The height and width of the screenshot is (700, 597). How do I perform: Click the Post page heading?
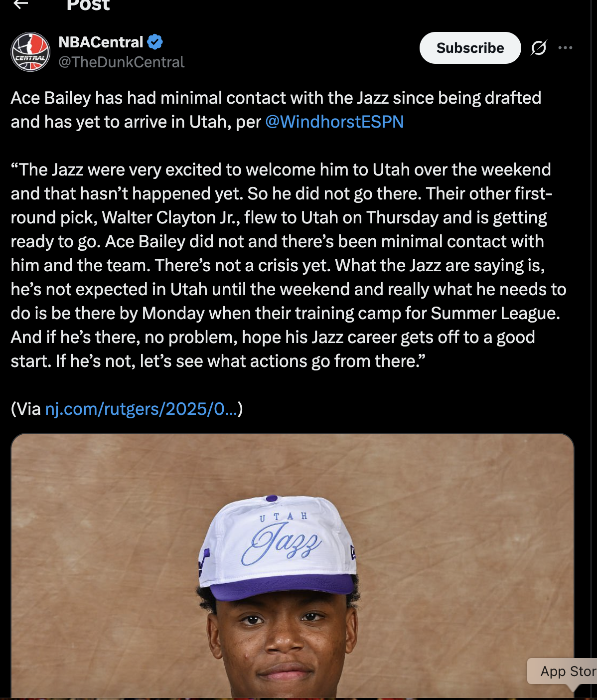[88, 4]
